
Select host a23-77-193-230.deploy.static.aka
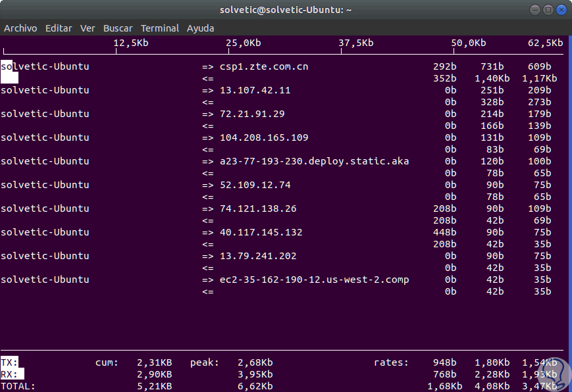pyautogui.click(x=314, y=161)
